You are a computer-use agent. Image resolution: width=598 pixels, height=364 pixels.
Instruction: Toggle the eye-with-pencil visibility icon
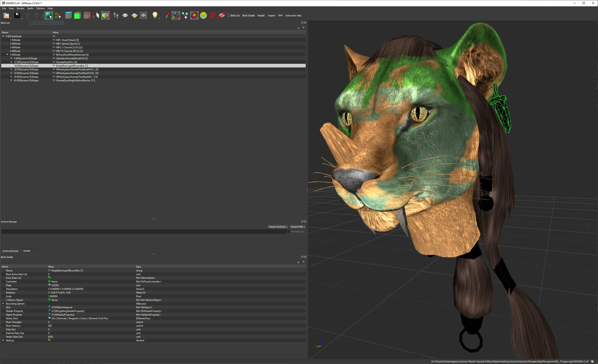tap(134, 15)
